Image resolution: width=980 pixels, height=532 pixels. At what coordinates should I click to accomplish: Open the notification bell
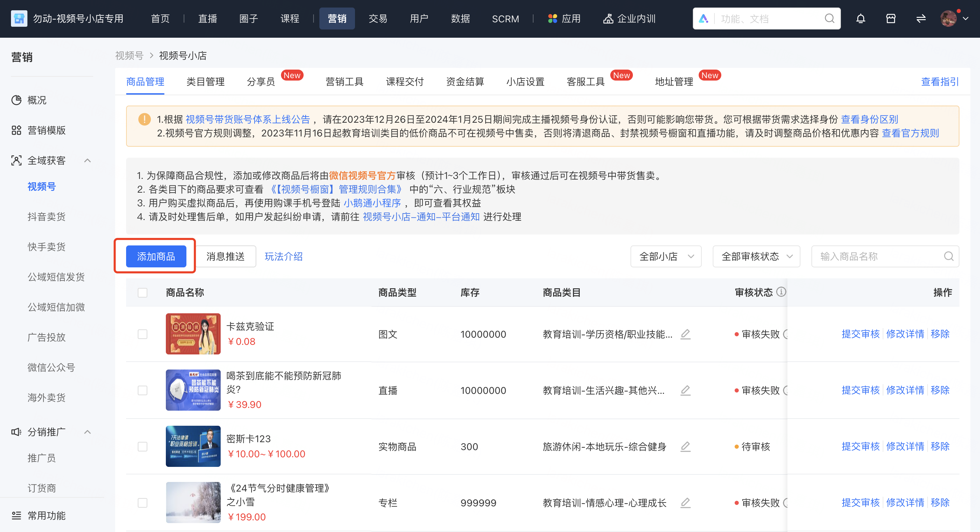(860, 18)
